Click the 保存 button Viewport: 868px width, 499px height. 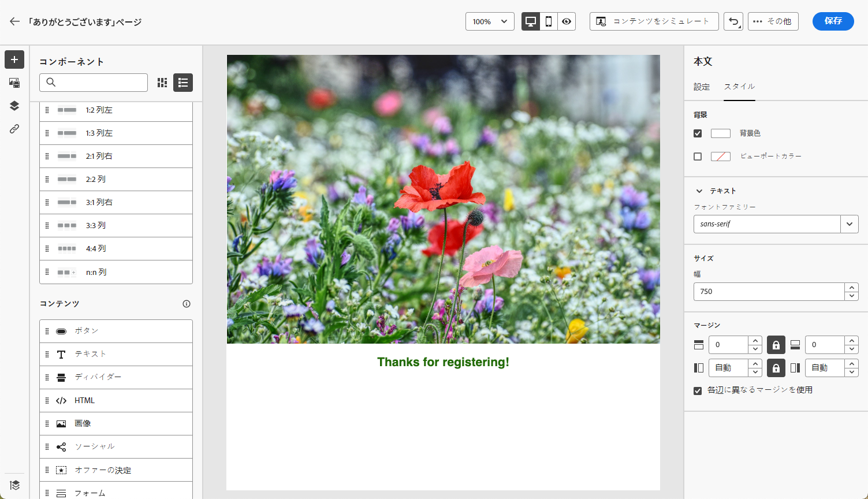[x=833, y=21]
